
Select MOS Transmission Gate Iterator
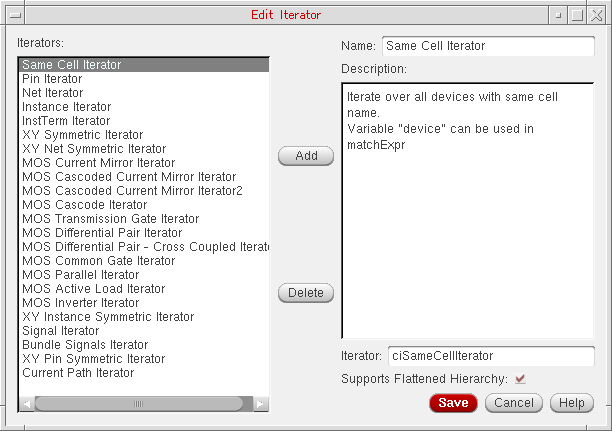[x=144, y=219]
